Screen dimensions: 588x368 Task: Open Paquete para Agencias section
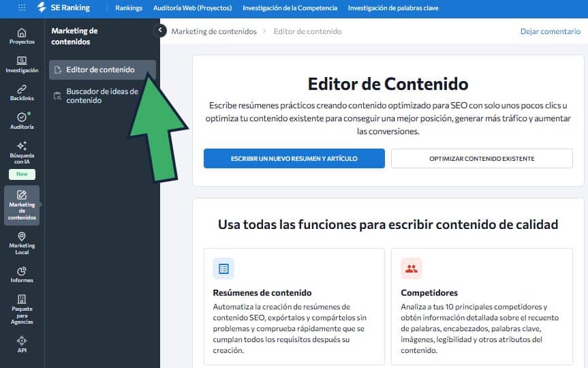[x=22, y=309]
